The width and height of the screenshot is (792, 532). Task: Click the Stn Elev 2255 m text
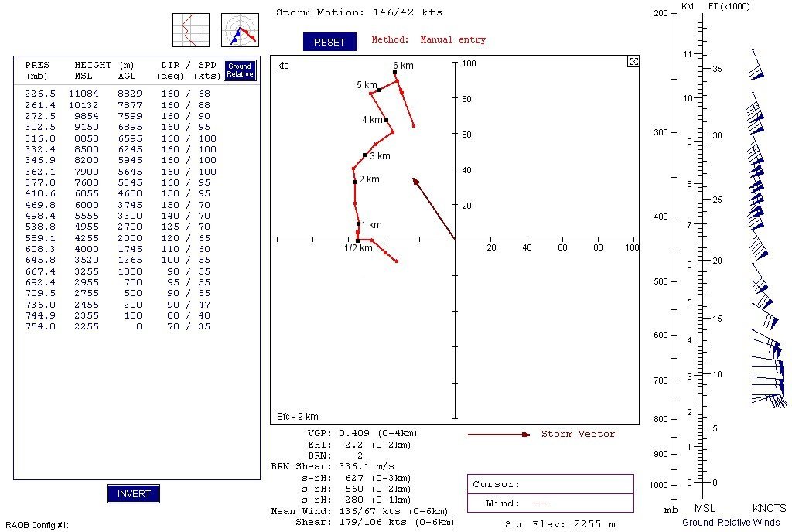560,524
